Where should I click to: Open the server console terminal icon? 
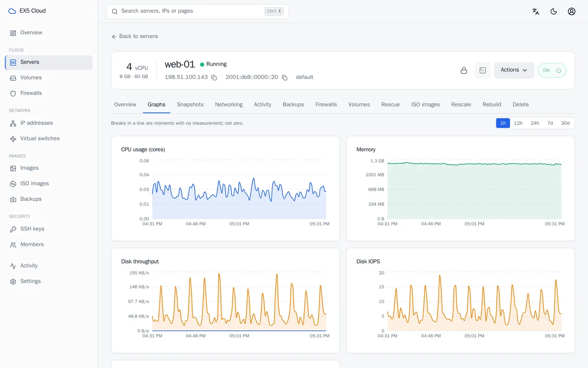coord(483,70)
